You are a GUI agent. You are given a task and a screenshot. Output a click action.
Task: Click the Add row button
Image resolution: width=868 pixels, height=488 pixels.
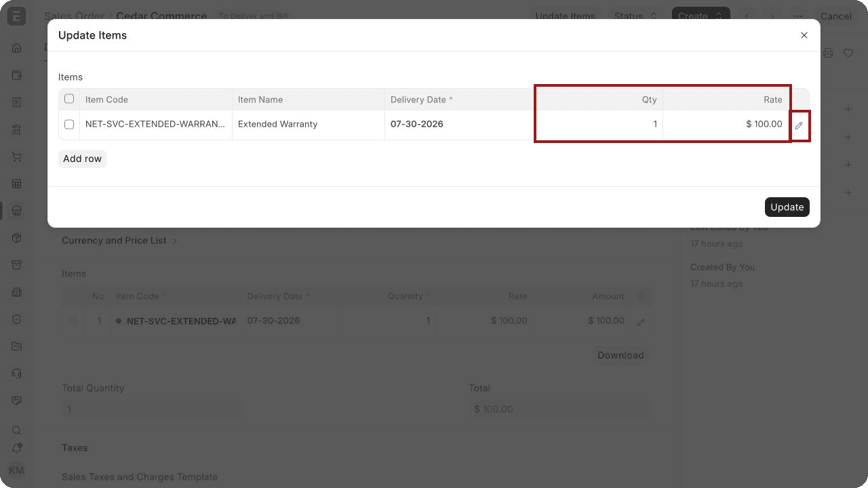[x=83, y=159]
